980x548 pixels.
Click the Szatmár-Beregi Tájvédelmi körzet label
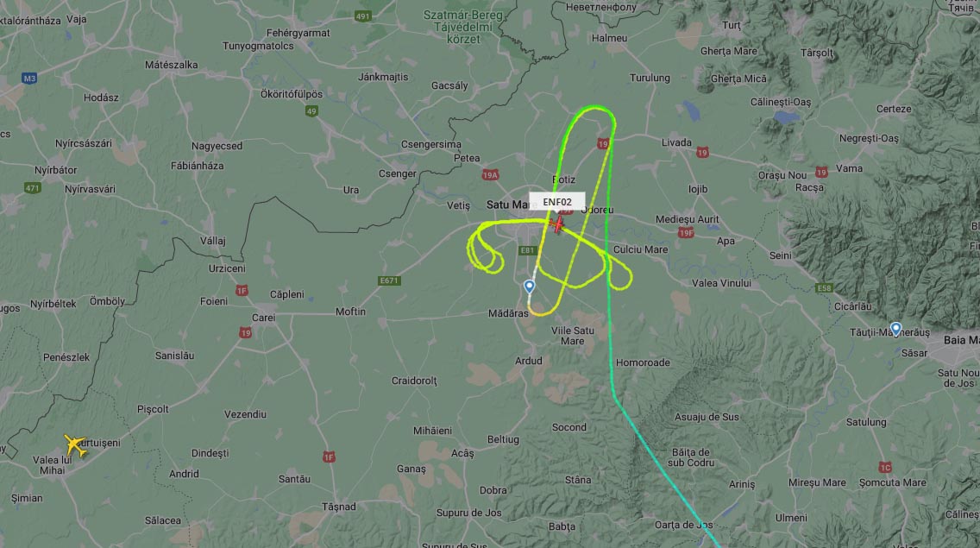[x=462, y=27]
